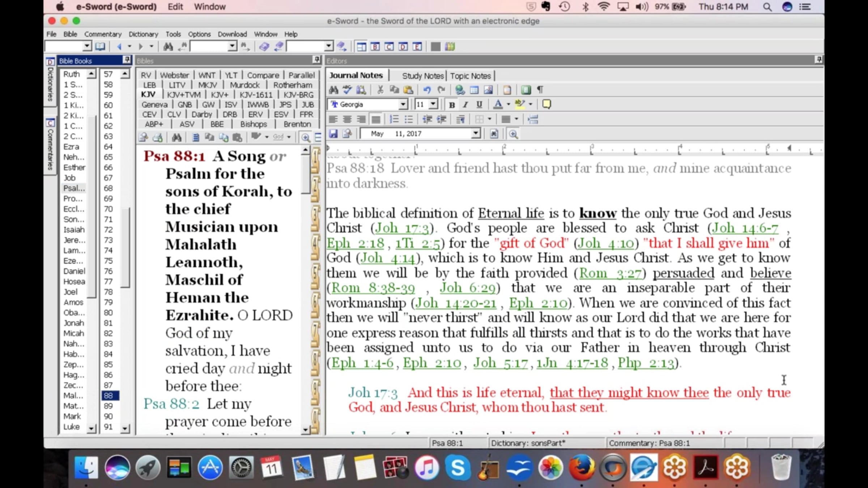This screenshot has width=868, height=488.
Task: Expand the May 11, 2017 date dropdown
Action: point(476,134)
